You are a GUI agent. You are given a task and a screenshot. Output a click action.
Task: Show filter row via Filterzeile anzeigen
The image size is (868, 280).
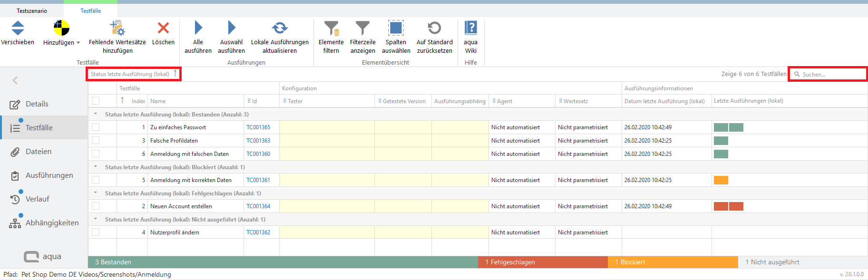pyautogui.click(x=362, y=29)
